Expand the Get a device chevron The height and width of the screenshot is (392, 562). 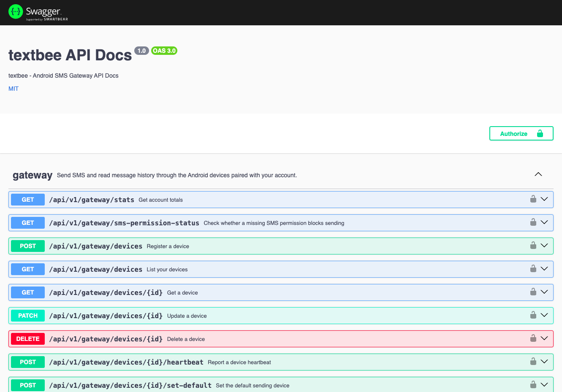point(544,292)
